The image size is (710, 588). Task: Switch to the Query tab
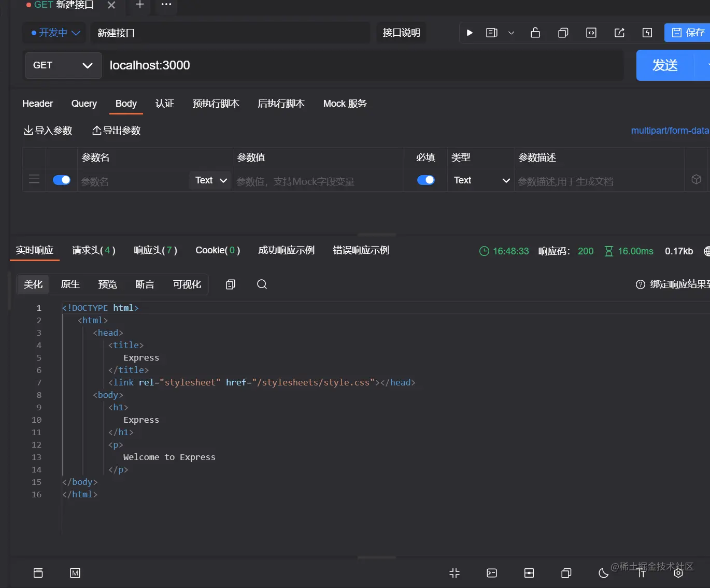(84, 104)
